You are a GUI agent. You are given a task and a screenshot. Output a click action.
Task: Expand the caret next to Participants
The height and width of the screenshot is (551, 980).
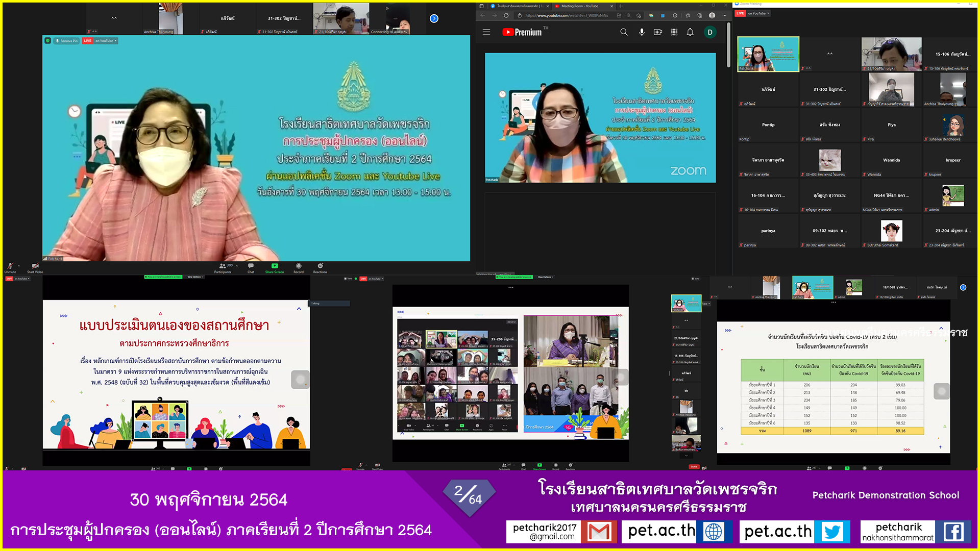[237, 266]
